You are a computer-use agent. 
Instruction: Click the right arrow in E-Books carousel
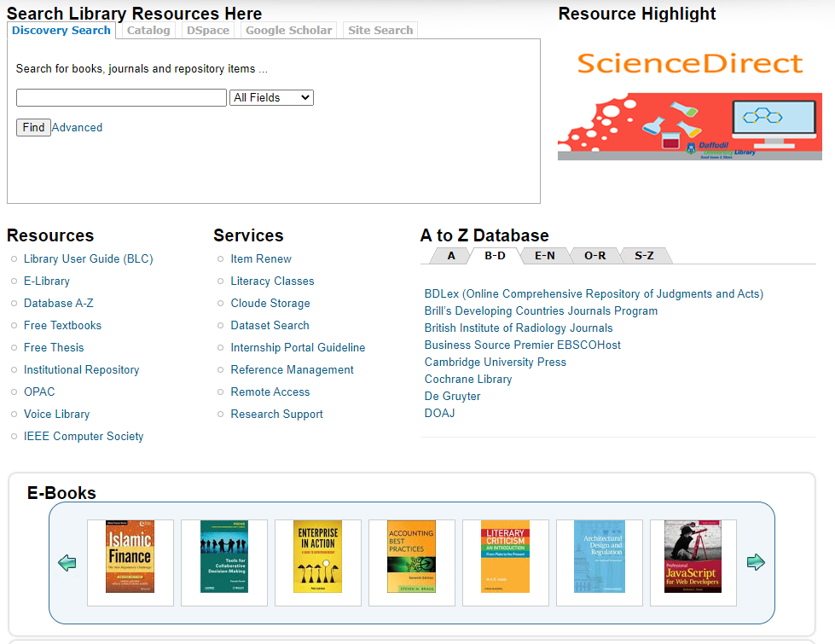point(756,562)
